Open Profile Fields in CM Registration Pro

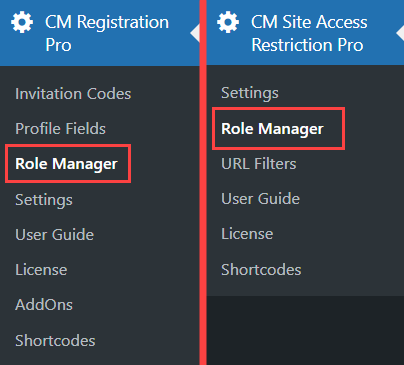(x=61, y=129)
